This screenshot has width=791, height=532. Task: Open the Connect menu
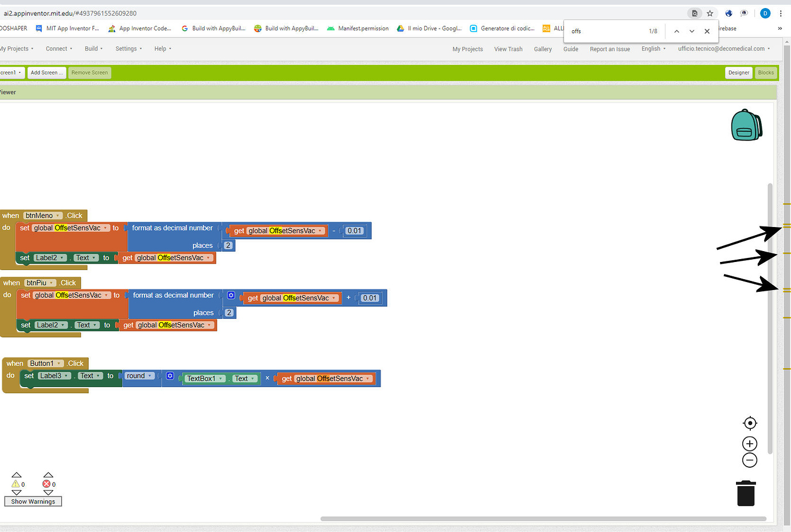click(57, 49)
